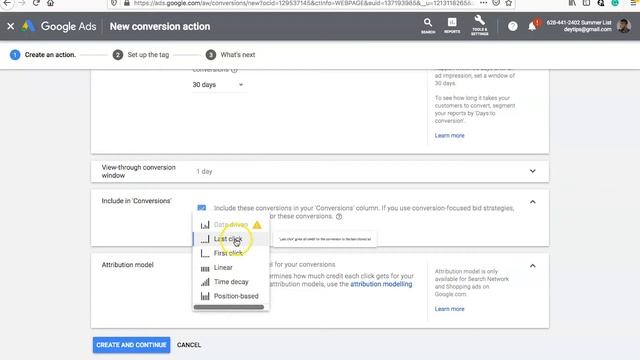
Task: Click the Create and Continue button
Action: [x=131, y=345]
